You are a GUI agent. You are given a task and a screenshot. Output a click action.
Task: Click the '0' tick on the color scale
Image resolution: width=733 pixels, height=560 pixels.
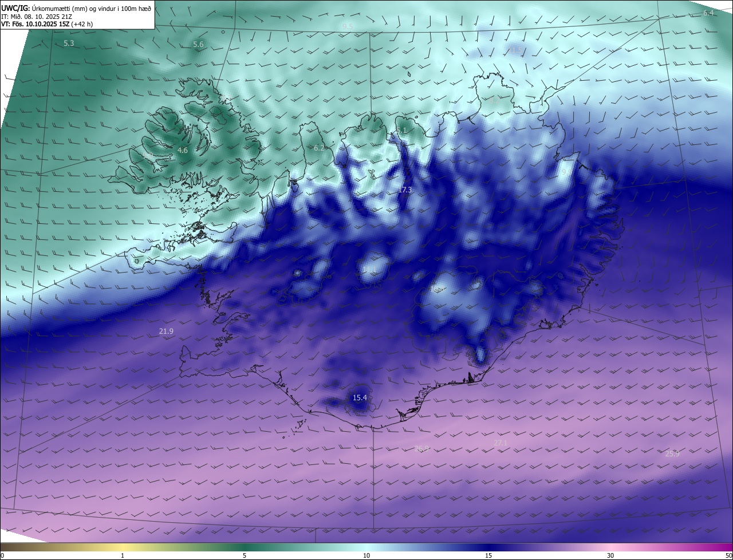[x=2, y=555]
